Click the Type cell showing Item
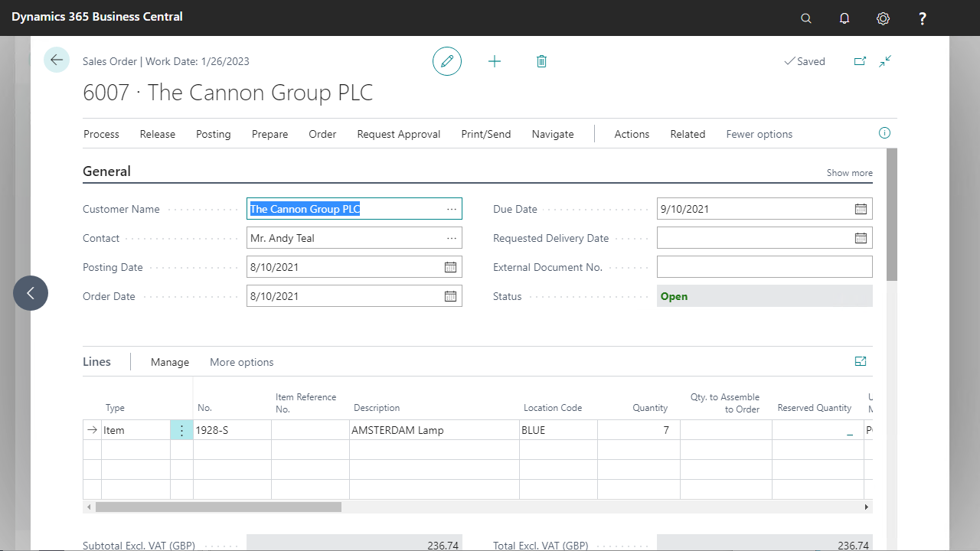This screenshot has height=551, width=980. pos(136,430)
